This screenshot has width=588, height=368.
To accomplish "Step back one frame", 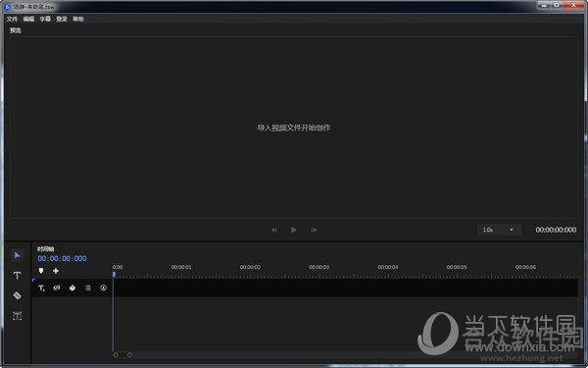I will pos(273,230).
